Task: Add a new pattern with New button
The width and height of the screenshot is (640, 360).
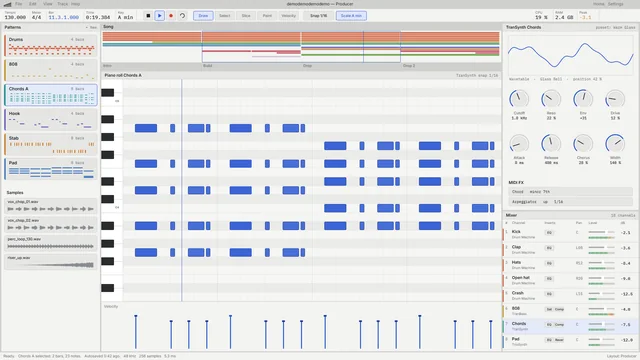Action: click(92, 27)
